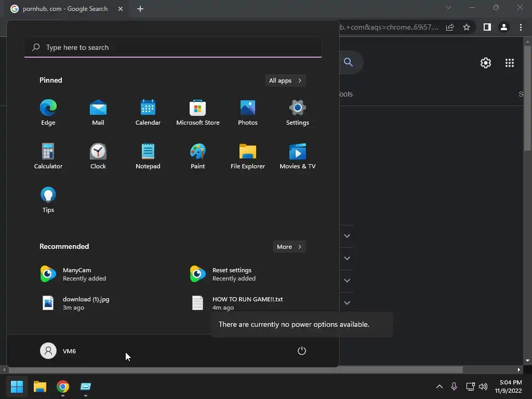Expand the fourth result chevron
The image size is (532, 399).
347,303
